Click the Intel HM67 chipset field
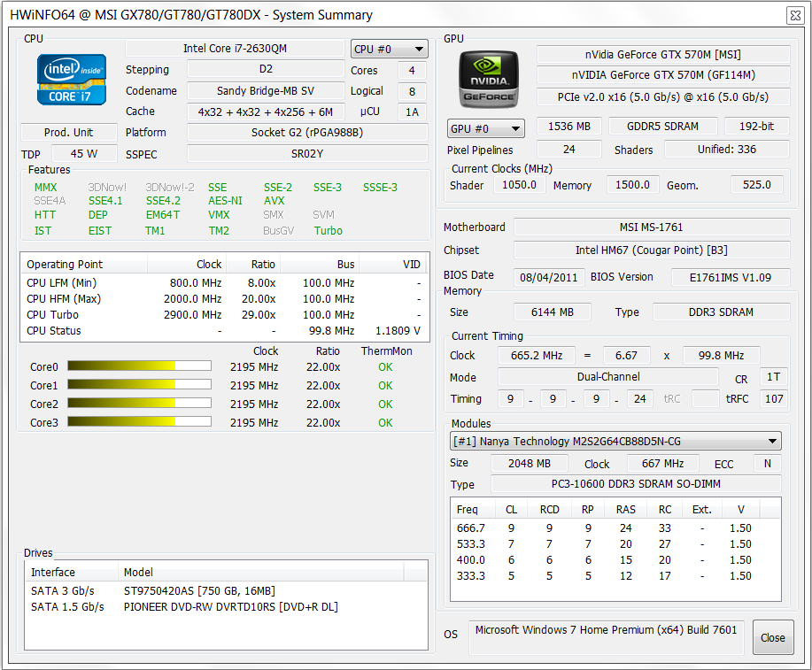 point(652,250)
